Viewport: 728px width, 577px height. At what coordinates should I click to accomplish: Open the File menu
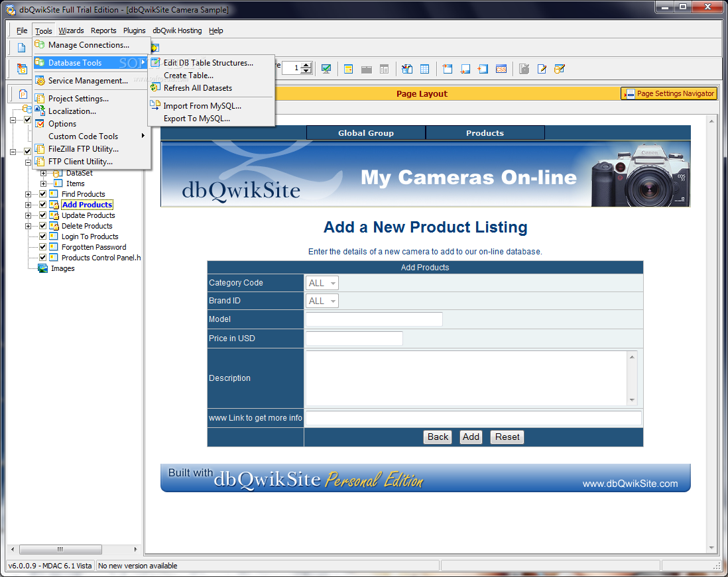(x=22, y=30)
